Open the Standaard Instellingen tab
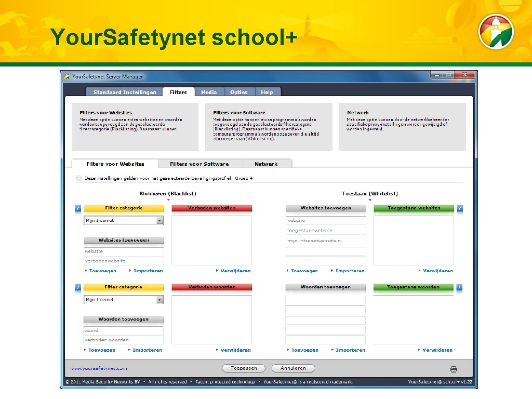532x399 pixels. tap(125, 92)
